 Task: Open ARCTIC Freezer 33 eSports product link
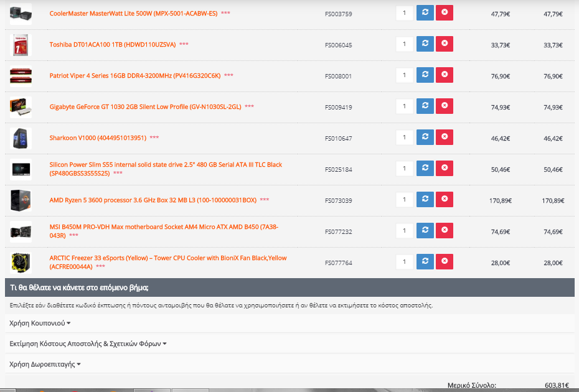click(x=168, y=262)
